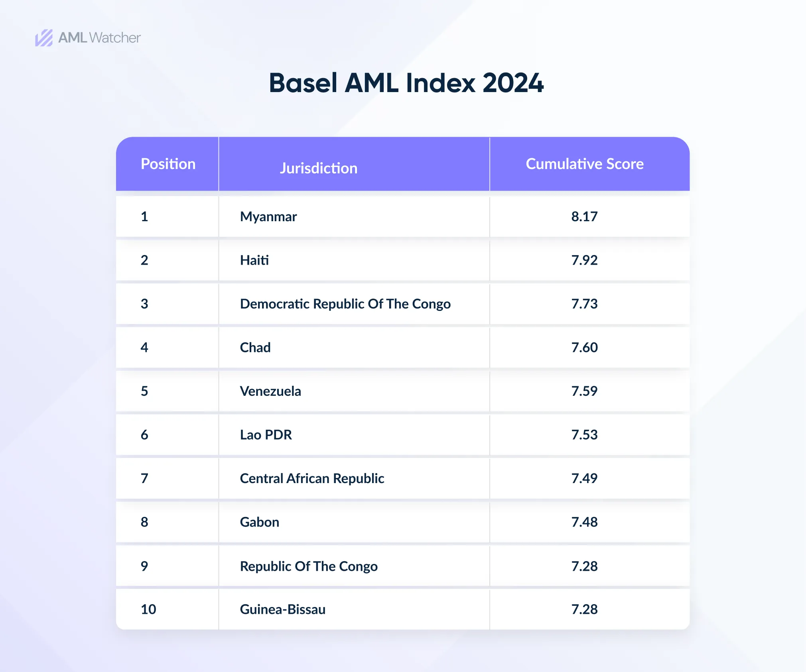Screen dimensions: 806x672
Task: Click position number 8 in Gabon row
Action: pyautogui.click(x=144, y=522)
